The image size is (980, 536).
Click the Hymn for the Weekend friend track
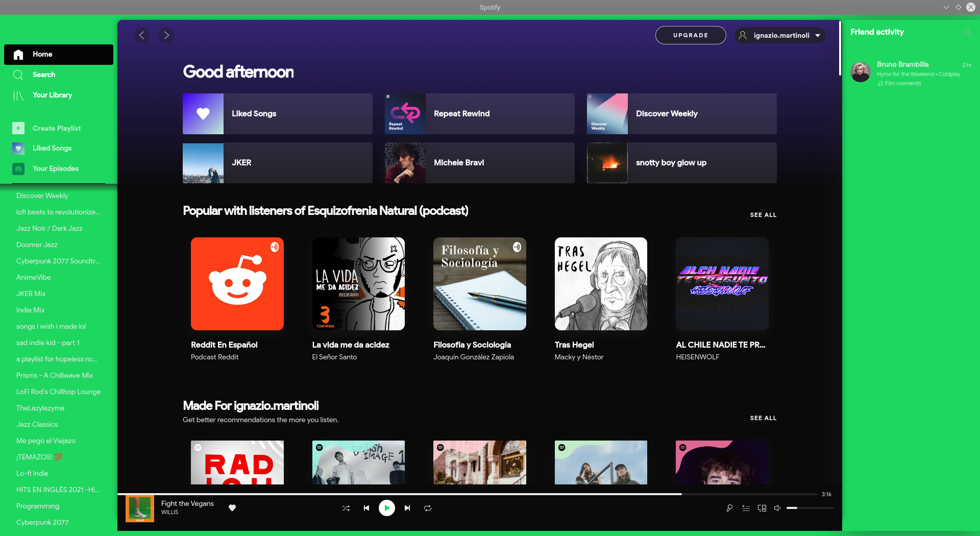pyautogui.click(x=918, y=74)
